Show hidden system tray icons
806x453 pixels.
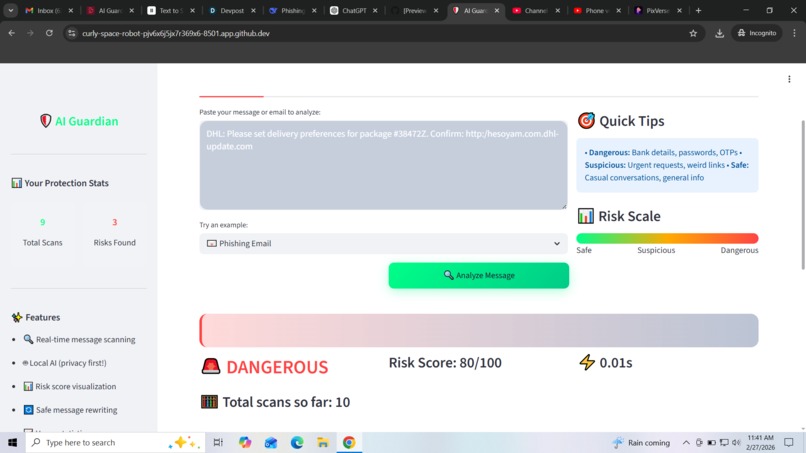click(x=686, y=442)
